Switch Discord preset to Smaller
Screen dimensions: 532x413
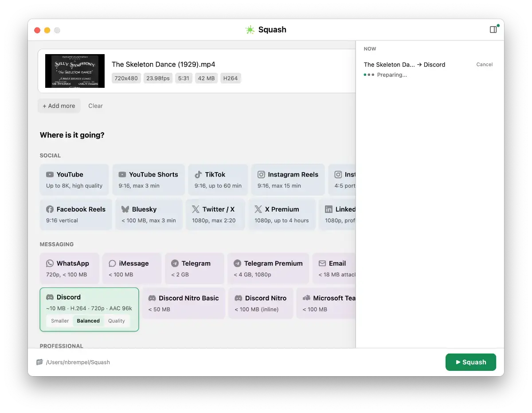pos(60,321)
